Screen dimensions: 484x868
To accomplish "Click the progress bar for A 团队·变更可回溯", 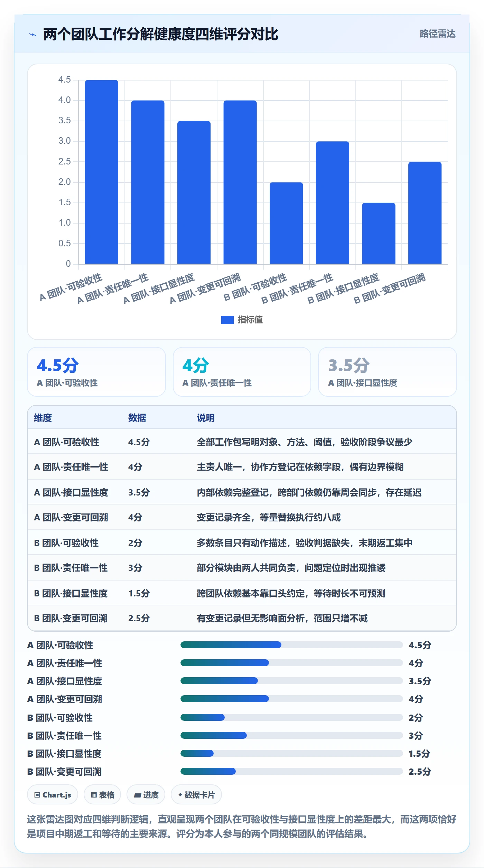I will (291, 699).
